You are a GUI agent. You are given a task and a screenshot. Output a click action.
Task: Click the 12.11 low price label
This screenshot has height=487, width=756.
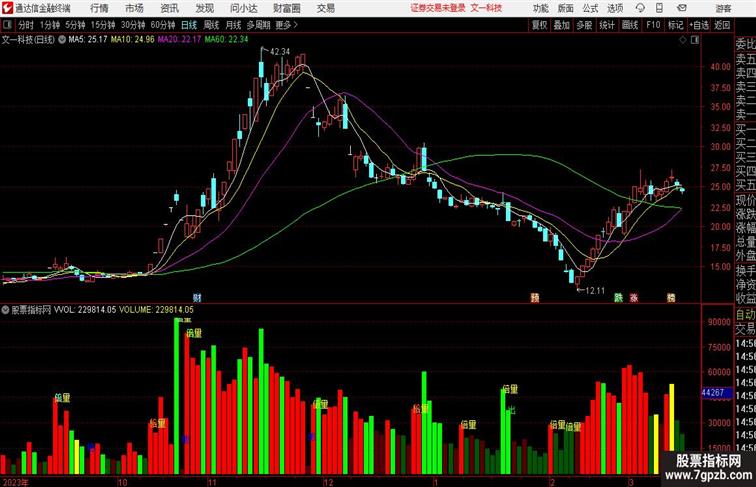click(594, 290)
